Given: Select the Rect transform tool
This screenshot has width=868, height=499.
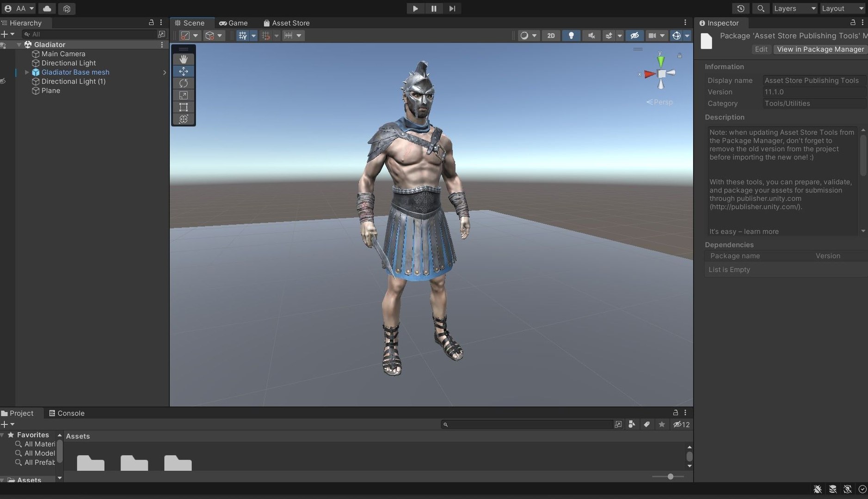Looking at the screenshot, I should point(184,107).
